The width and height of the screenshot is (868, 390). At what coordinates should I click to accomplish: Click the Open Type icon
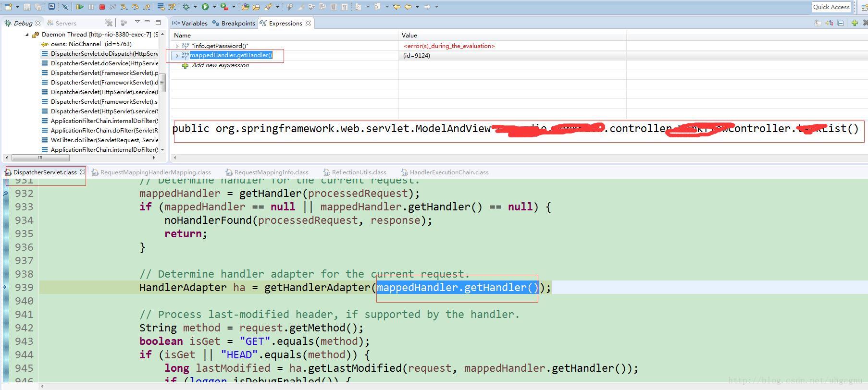[245, 7]
